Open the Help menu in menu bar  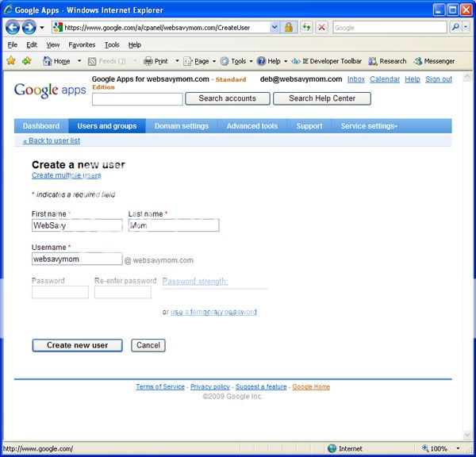pos(135,45)
